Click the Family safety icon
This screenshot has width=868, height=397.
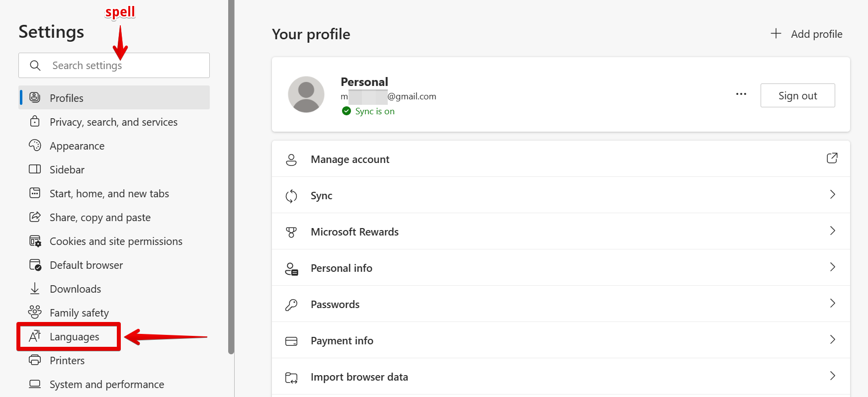click(x=35, y=312)
